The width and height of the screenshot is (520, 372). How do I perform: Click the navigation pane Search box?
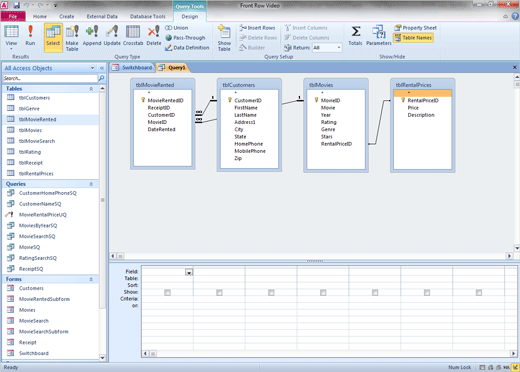click(50, 78)
